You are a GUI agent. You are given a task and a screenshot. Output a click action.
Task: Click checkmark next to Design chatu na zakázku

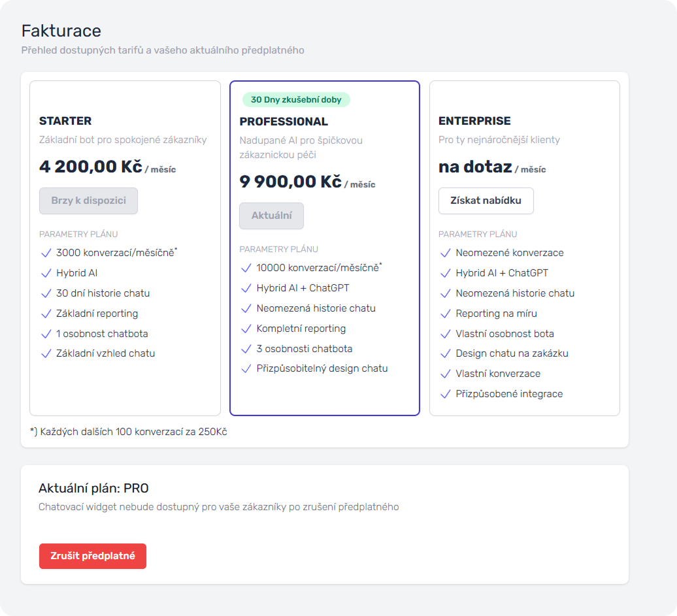coord(445,353)
